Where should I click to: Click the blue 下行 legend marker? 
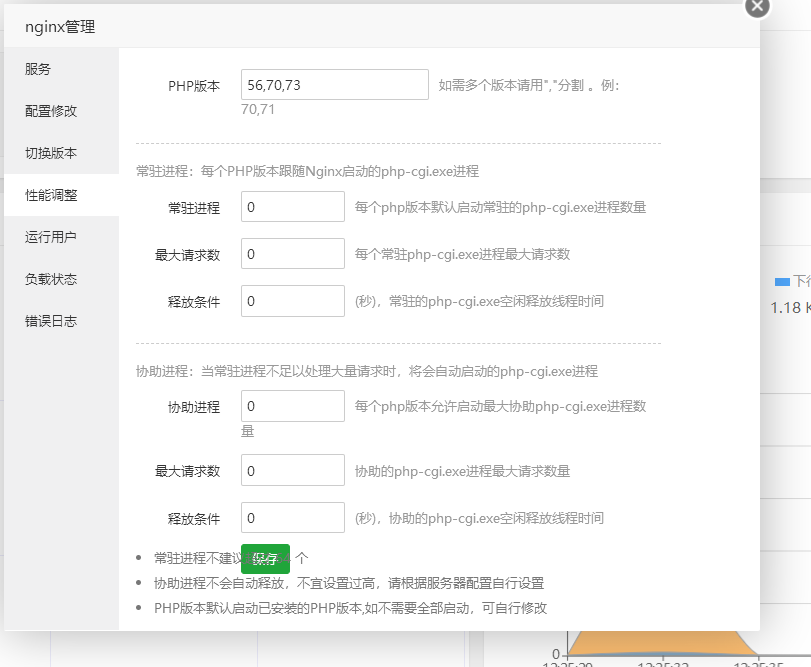(782, 282)
